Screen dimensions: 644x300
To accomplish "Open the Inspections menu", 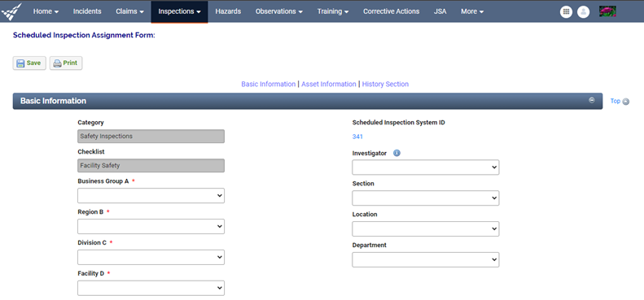I will pos(179,11).
